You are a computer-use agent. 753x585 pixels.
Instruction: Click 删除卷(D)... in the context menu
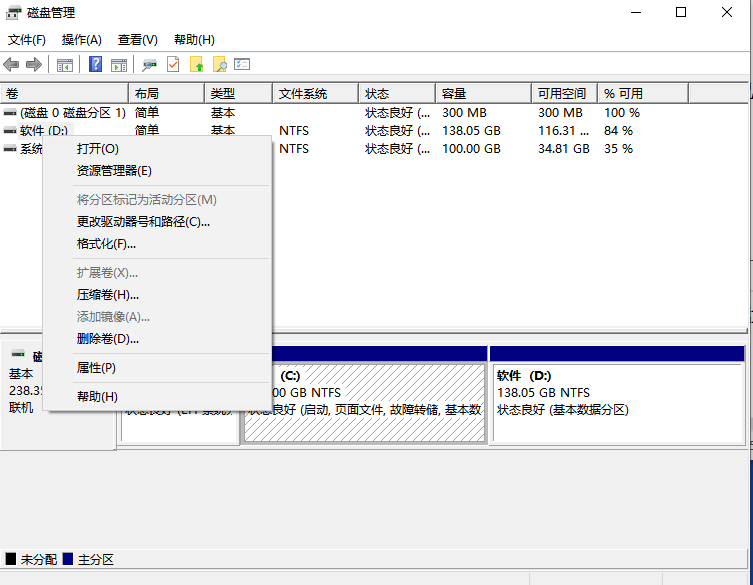point(108,339)
